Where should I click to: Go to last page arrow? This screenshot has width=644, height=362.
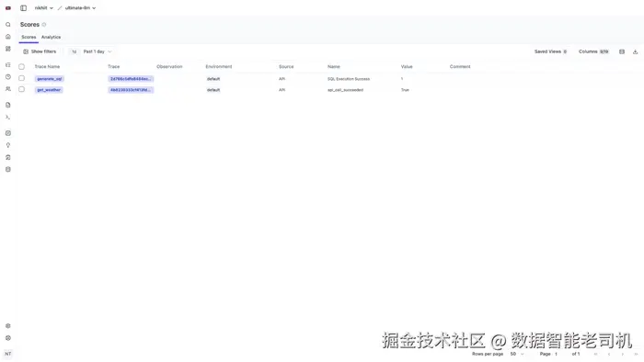(636, 354)
